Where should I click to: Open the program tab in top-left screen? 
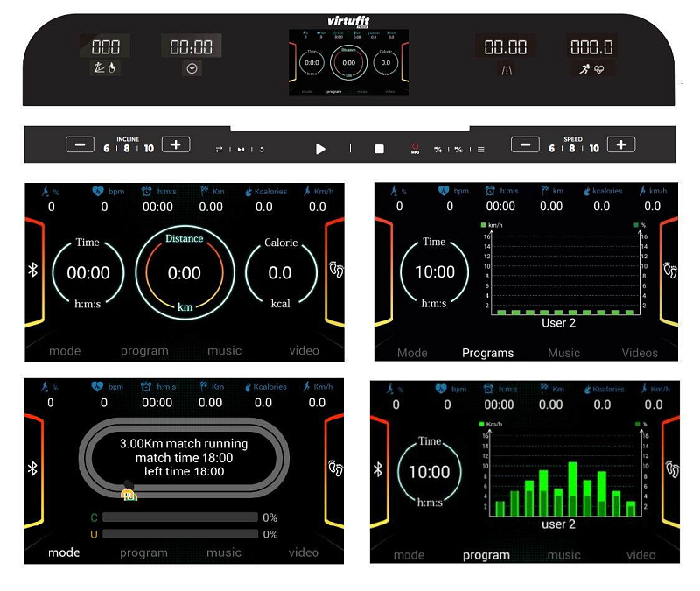coord(144,351)
